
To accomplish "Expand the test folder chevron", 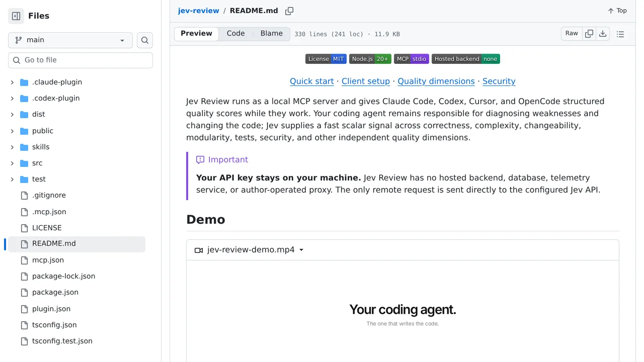I will tap(12, 179).
